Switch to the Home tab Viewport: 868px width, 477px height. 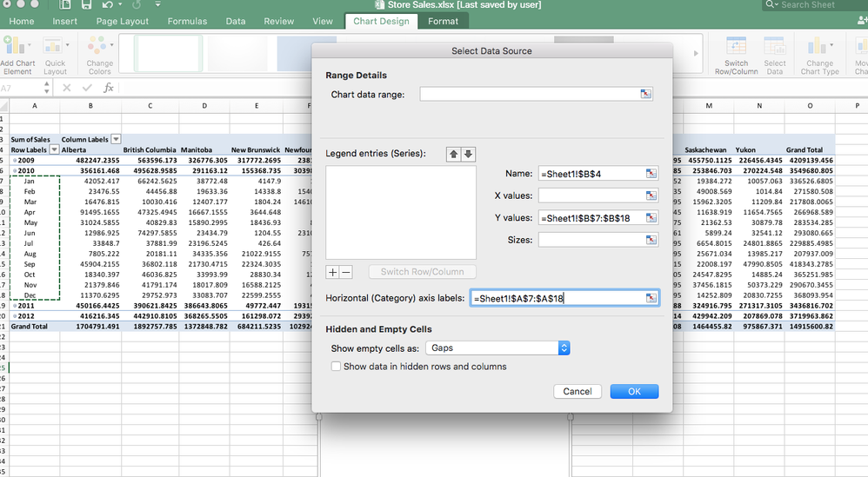[x=22, y=21]
